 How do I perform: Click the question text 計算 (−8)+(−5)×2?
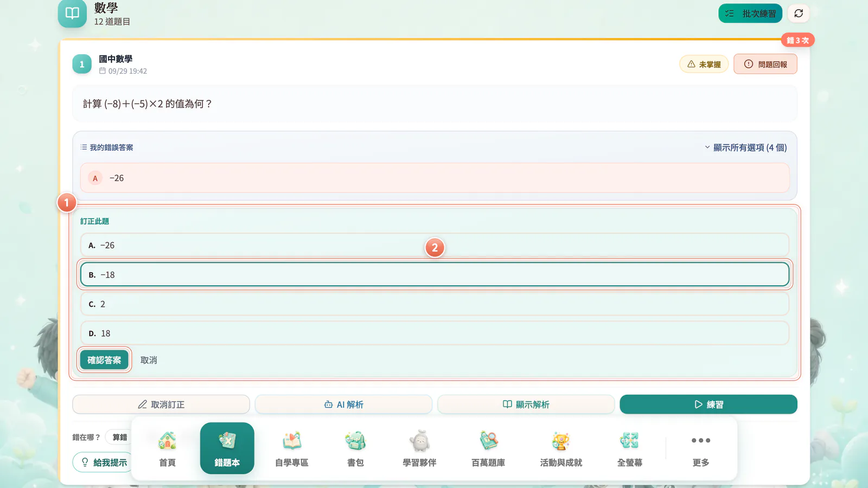148,104
